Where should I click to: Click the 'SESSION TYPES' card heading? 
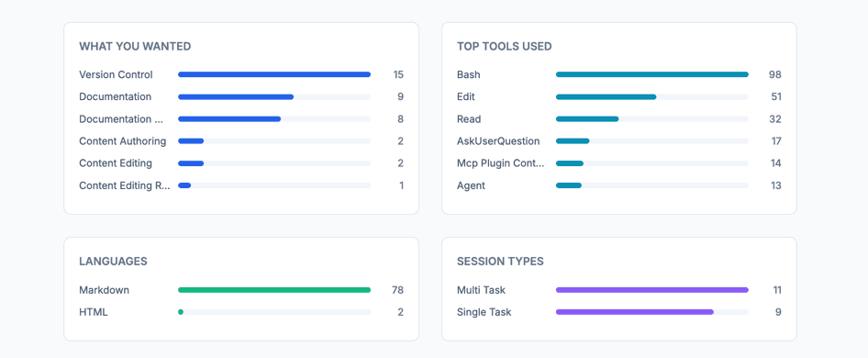500,262
